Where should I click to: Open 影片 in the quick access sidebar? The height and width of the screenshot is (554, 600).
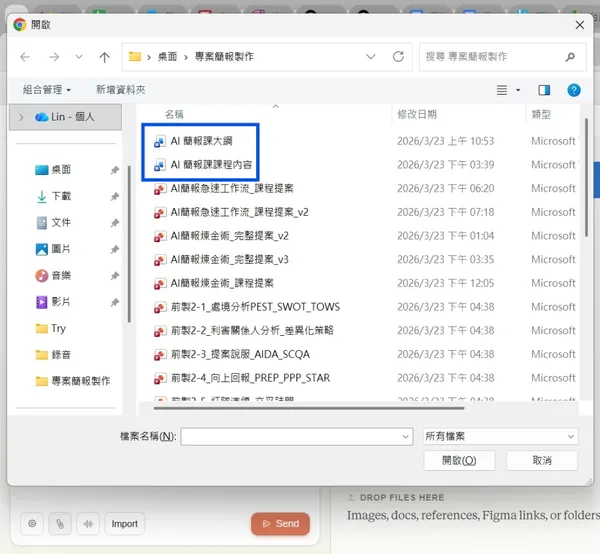tap(61, 302)
